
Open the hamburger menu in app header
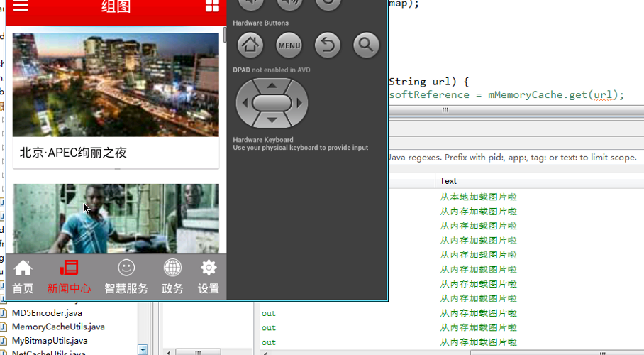pyautogui.click(x=21, y=6)
